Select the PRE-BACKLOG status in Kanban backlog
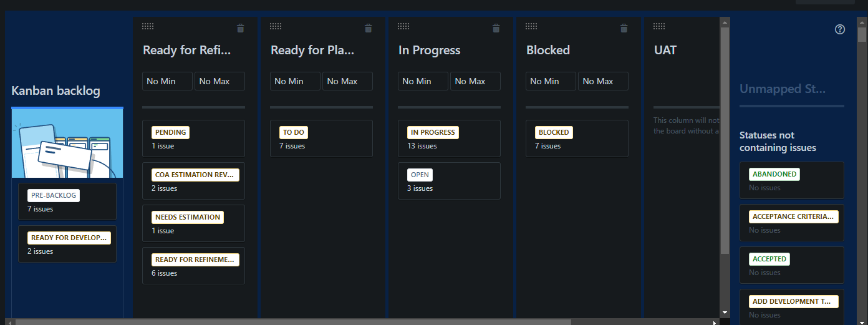The image size is (868, 325). coord(67,201)
